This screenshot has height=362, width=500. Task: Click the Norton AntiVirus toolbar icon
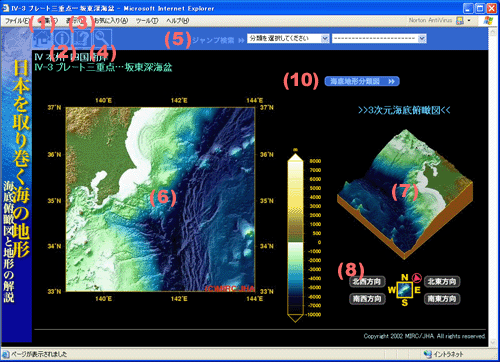click(460, 21)
